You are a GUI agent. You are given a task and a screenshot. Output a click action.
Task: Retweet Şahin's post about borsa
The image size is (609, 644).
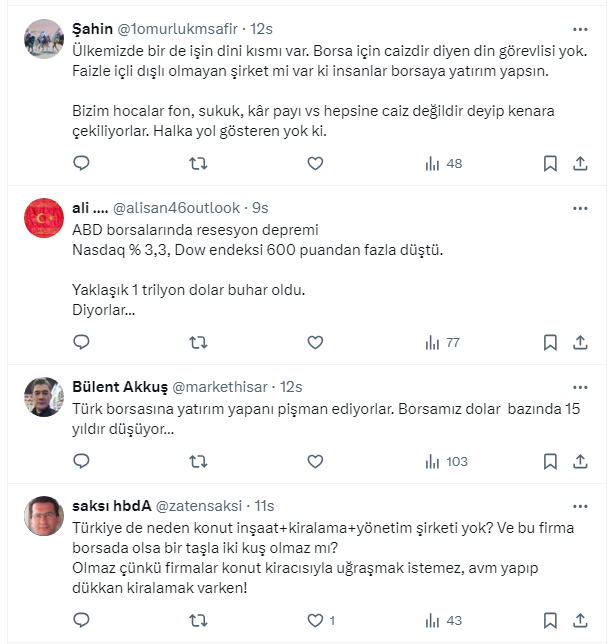click(198, 163)
